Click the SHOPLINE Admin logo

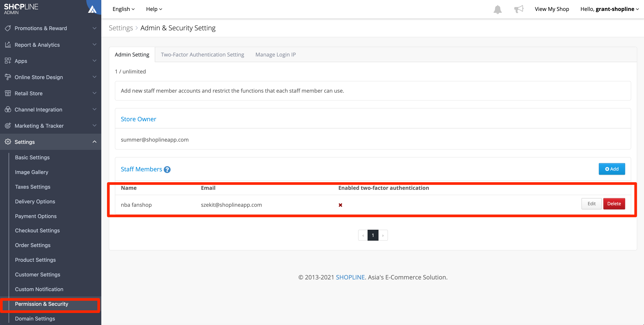point(21,9)
